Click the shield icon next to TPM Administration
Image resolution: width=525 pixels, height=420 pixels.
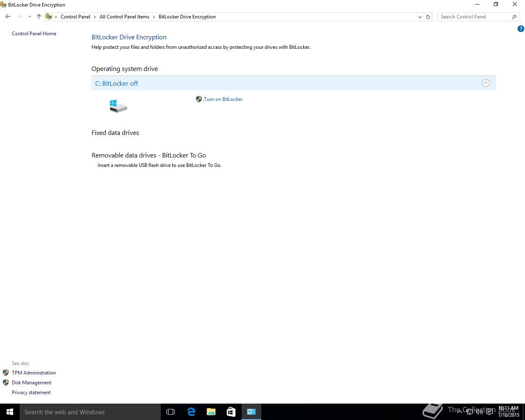(6, 373)
